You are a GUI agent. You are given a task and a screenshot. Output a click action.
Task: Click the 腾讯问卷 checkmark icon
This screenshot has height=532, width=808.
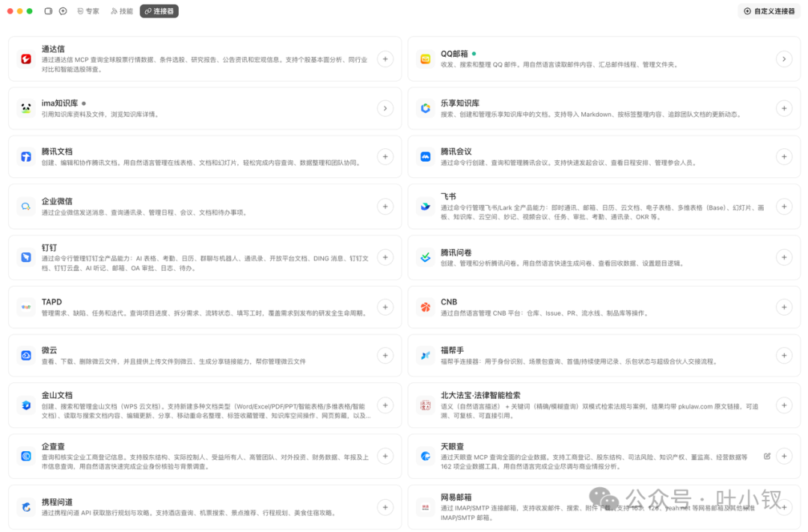coord(425,257)
